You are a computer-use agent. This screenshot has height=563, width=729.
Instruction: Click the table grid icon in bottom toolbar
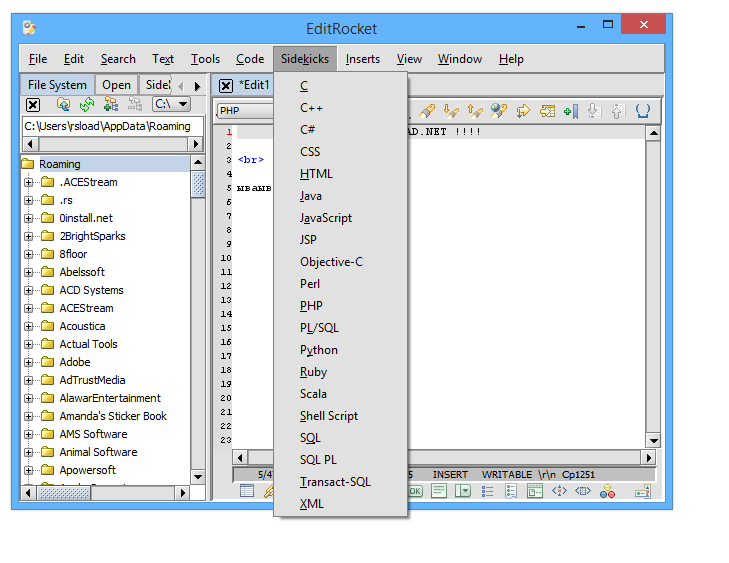(x=247, y=491)
